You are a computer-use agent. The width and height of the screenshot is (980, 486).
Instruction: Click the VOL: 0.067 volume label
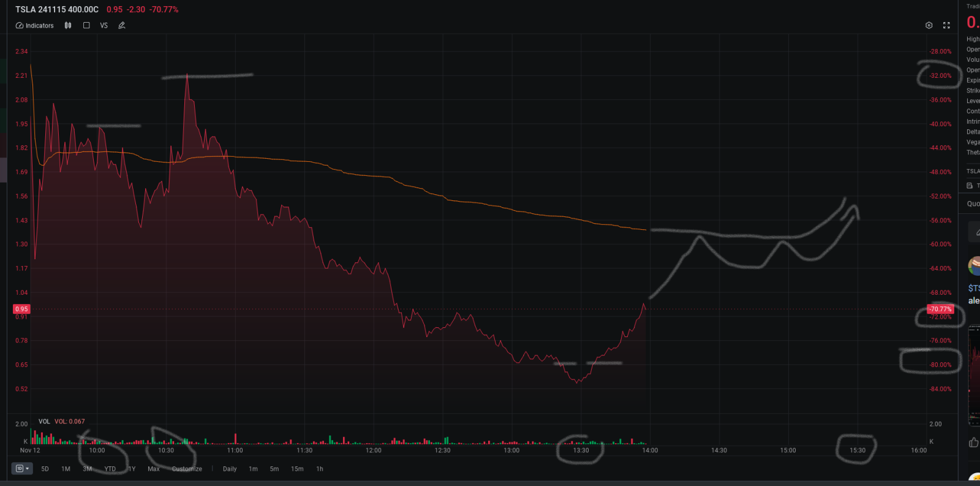coord(70,422)
